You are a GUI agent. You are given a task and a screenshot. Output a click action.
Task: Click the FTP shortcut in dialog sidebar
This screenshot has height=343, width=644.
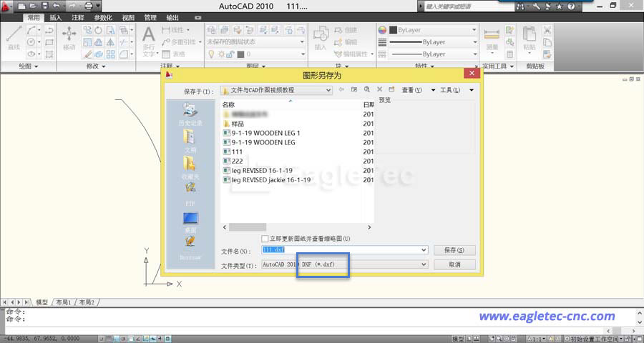190,193
